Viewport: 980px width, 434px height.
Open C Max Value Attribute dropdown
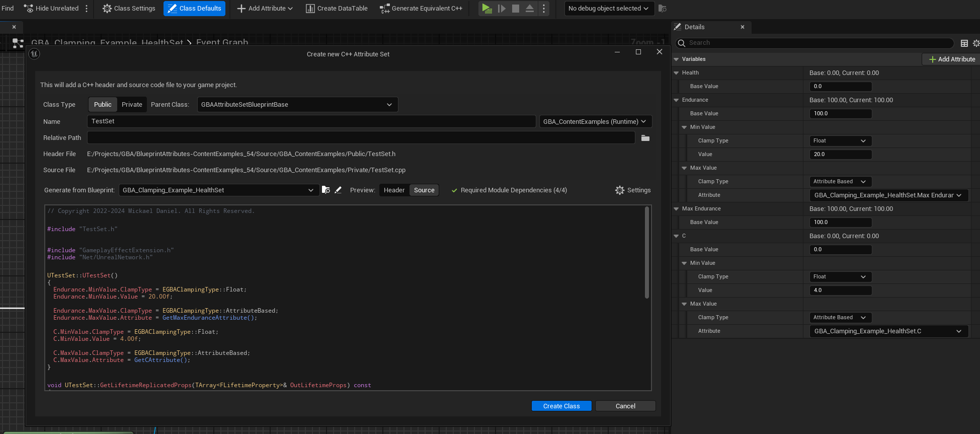(x=888, y=331)
